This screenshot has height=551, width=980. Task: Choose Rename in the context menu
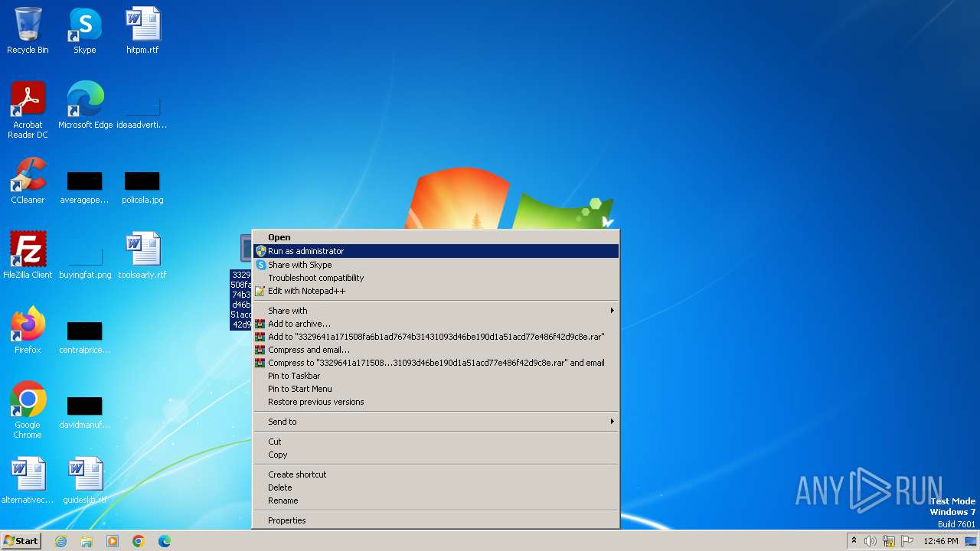436,500
